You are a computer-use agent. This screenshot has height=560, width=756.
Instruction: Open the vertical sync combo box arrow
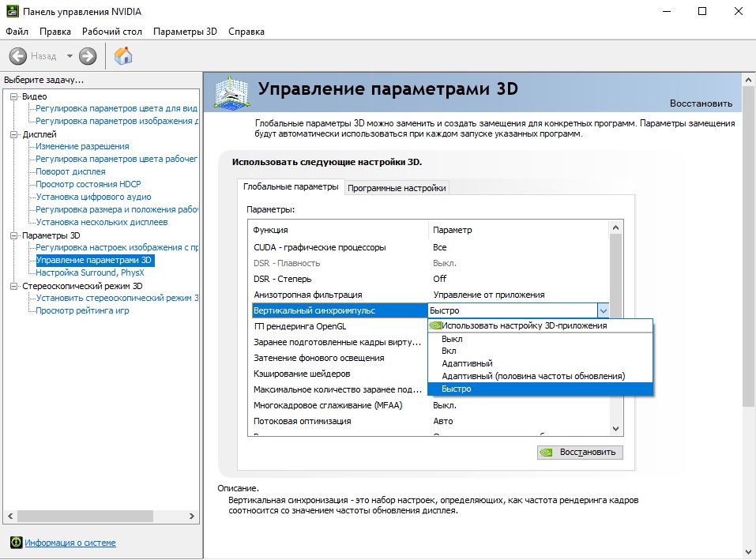click(603, 311)
